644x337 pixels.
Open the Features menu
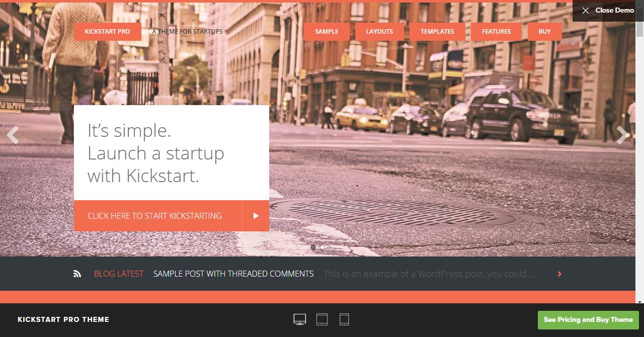point(496,31)
